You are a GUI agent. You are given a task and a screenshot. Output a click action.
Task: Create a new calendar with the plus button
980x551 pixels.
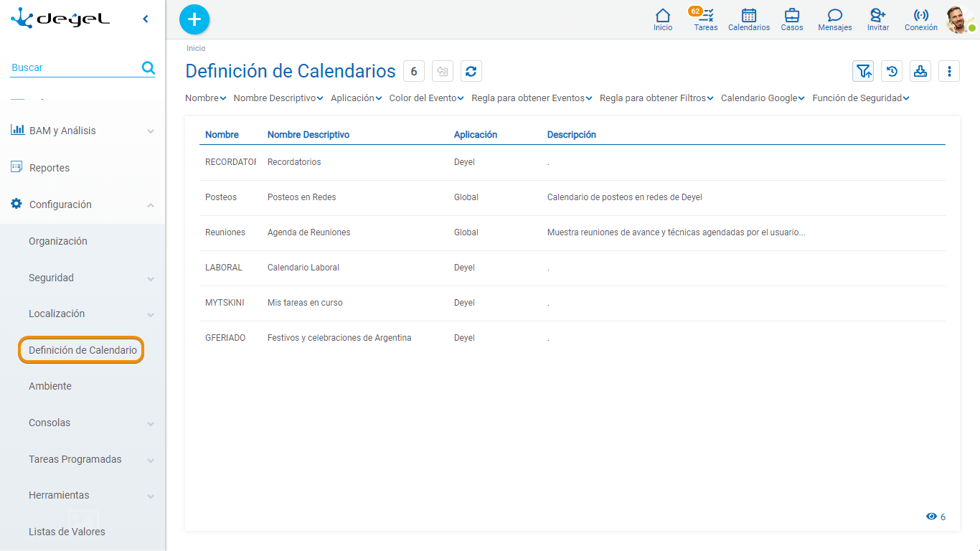tap(194, 19)
